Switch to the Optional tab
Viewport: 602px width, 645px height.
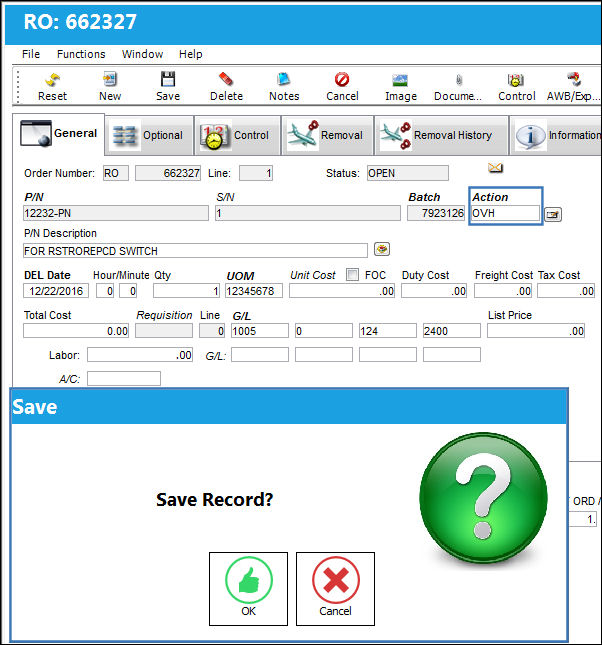(149, 135)
